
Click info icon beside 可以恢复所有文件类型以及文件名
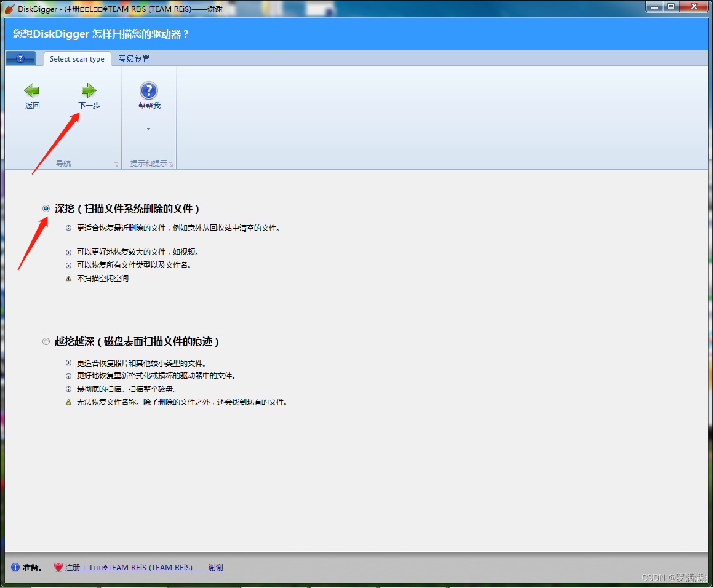[69, 265]
